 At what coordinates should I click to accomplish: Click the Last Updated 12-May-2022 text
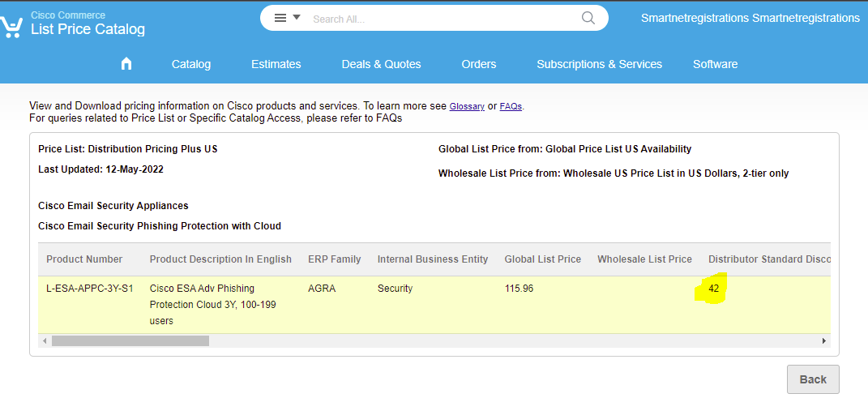click(100, 169)
